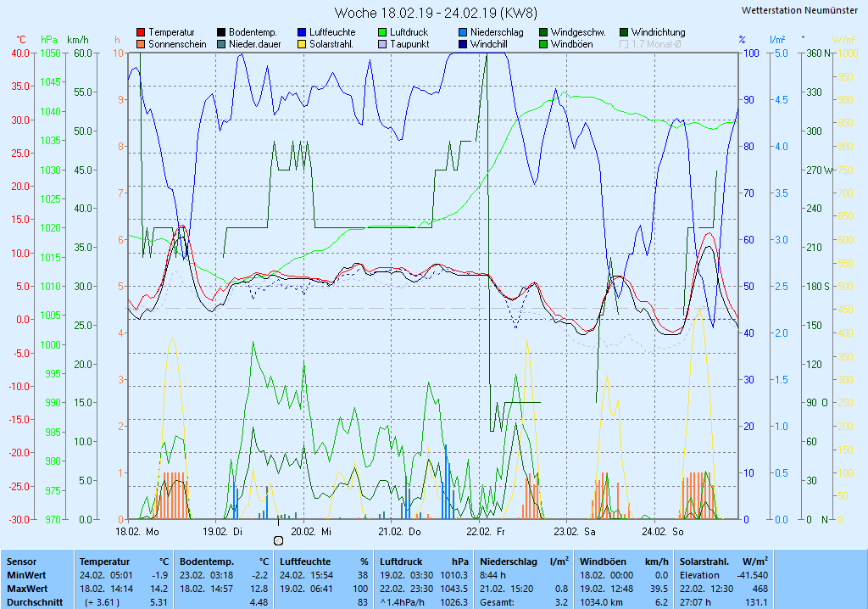Click the 'Windgeschw.' legend label

point(578,33)
